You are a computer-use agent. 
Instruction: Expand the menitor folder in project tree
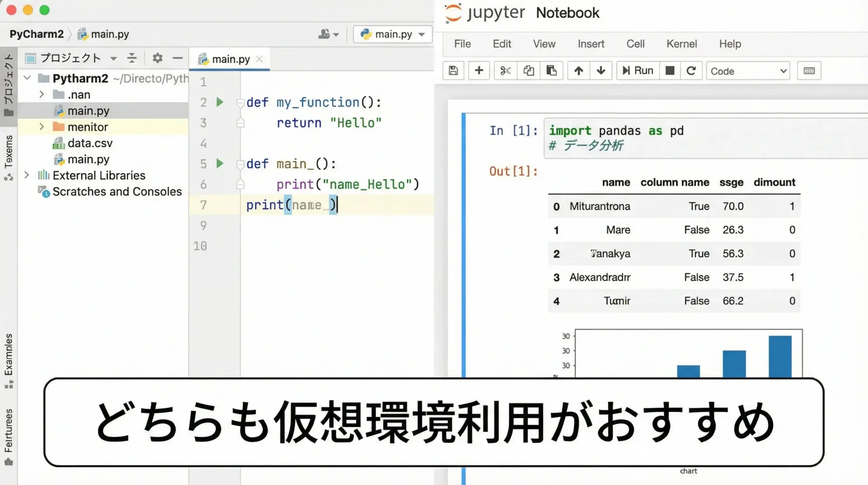tap(42, 127)
